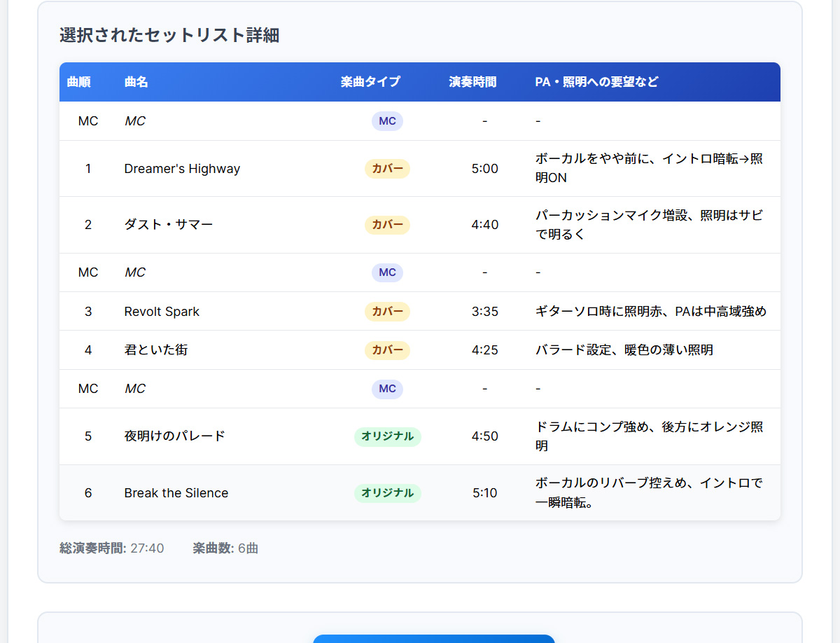Click the note ドラムにコンプ強め
This screenshot has width=840, height=643.
pos(649,436)
